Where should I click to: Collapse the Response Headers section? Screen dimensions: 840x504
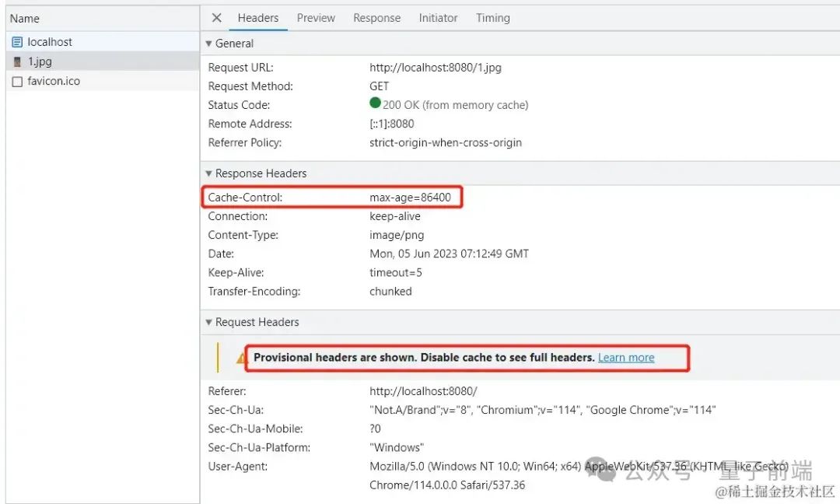tap(209, 173)
